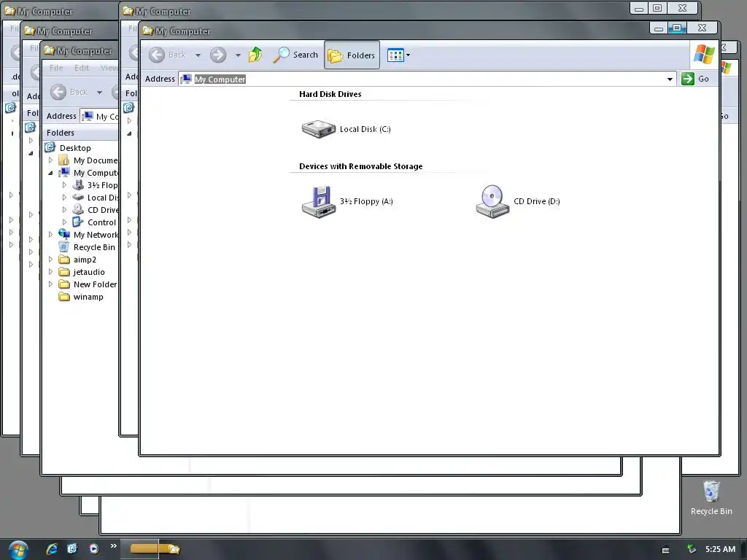This screenshot has width=747, height=560.
Task: Click the Search magnifier button
Action: (295, 55)
